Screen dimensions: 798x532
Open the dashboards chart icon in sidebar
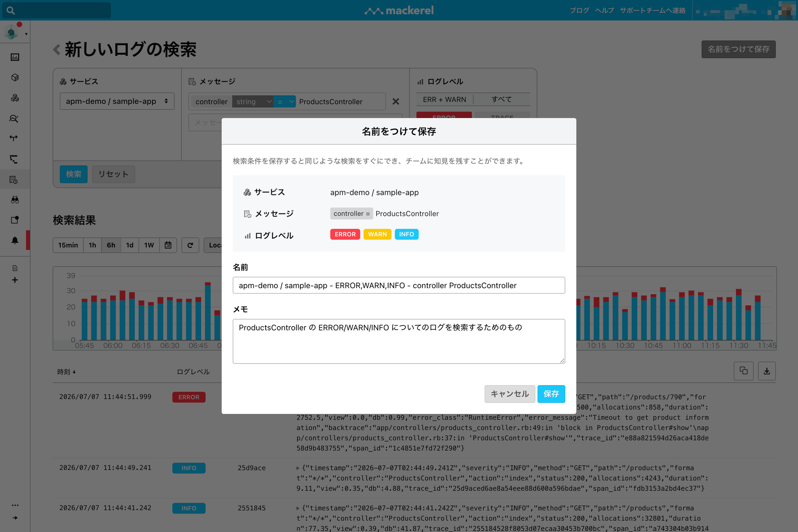point(15,57)
